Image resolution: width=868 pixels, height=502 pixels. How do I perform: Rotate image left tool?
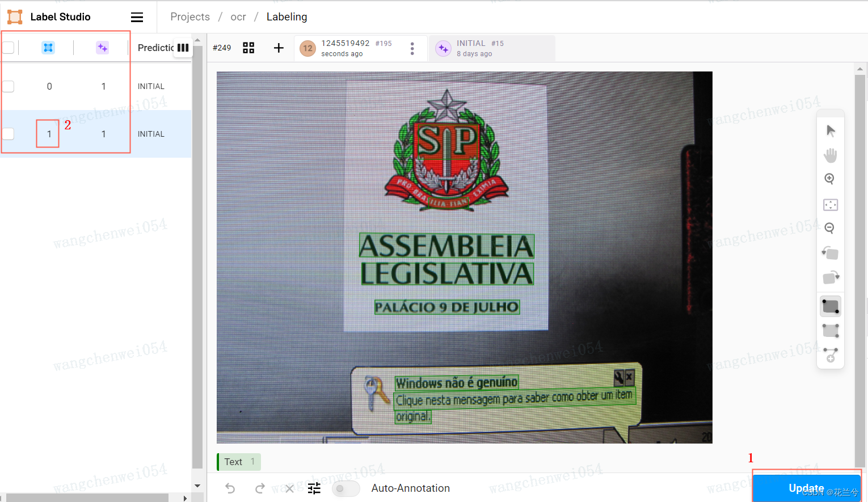tap(831, 253)
